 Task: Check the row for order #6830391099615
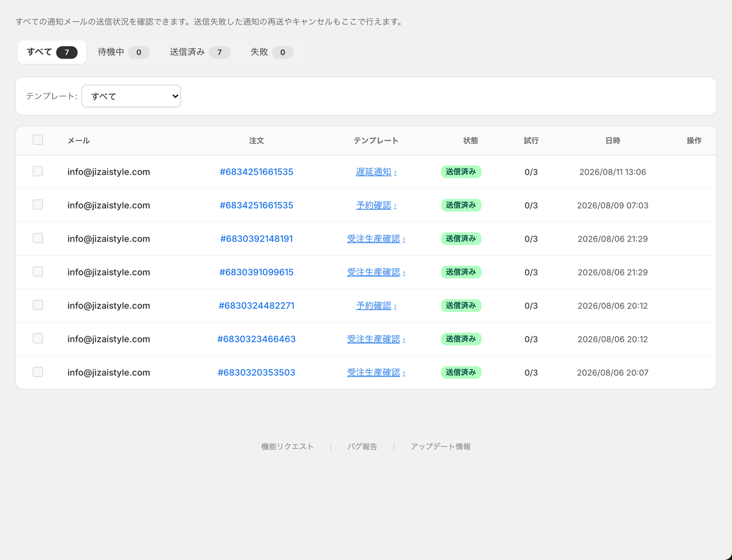click(x=38, y=271)
